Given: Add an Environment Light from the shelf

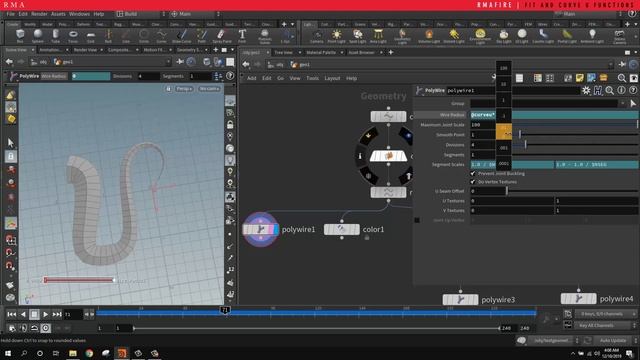Looking at the screenshot, I should tap(480, 36).
